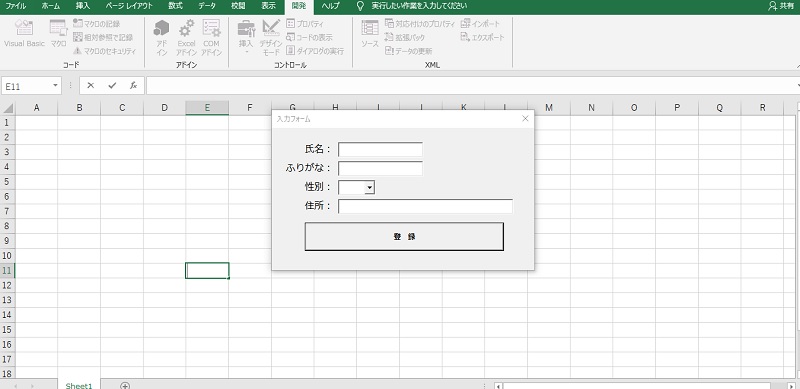Switch to the 表示 tab
Image resolution: width=800 pixels, height=389 pixels.
point(269,6)
